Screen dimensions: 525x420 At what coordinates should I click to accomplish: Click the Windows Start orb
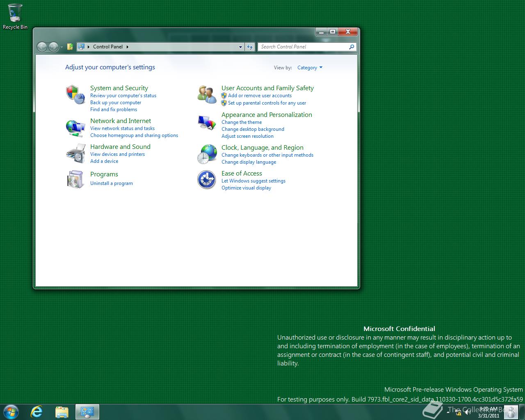coord(11,412)
